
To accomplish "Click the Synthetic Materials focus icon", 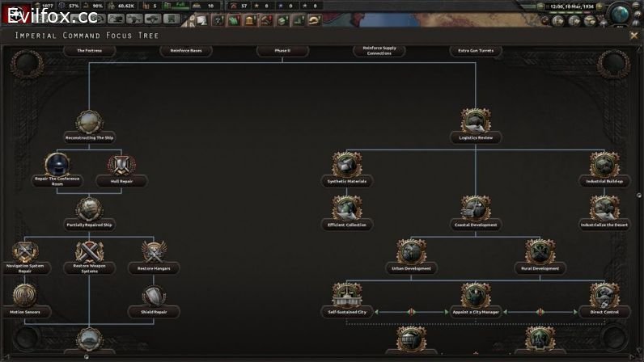I will [x=346, y=166].
